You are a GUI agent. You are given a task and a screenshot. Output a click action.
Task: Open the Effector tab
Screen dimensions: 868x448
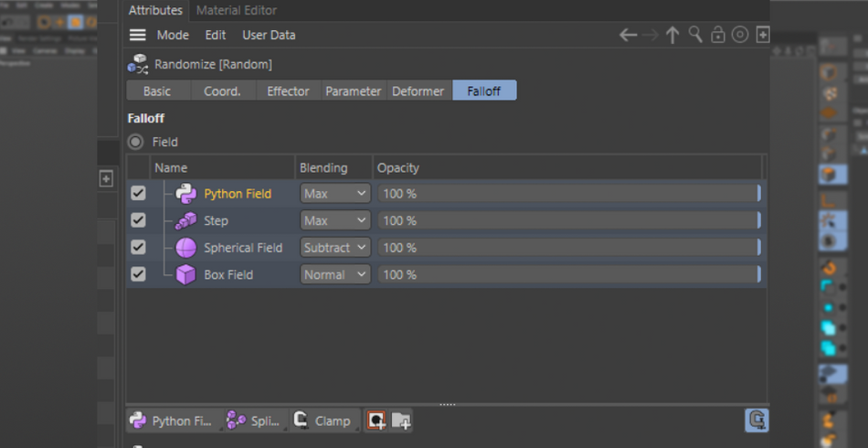coord(288,91)
